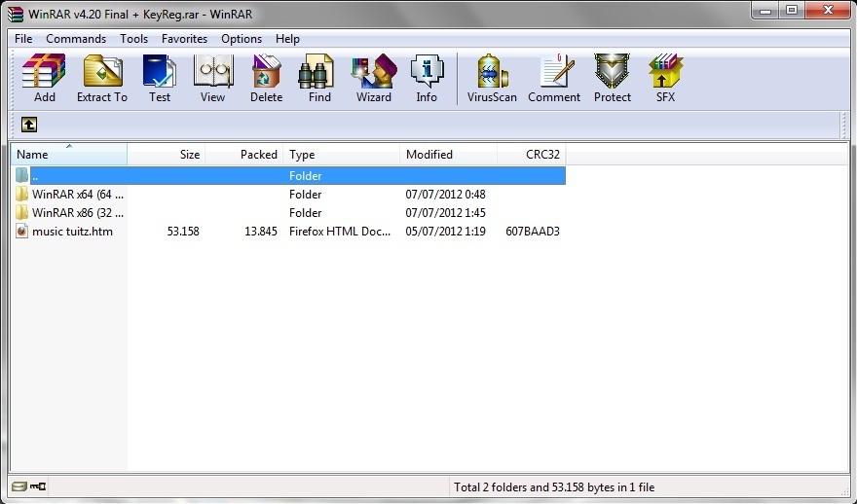Viewport: 857px width, 504px height.
Task: Open the Help menu
Action: click(x=287, y=39)
